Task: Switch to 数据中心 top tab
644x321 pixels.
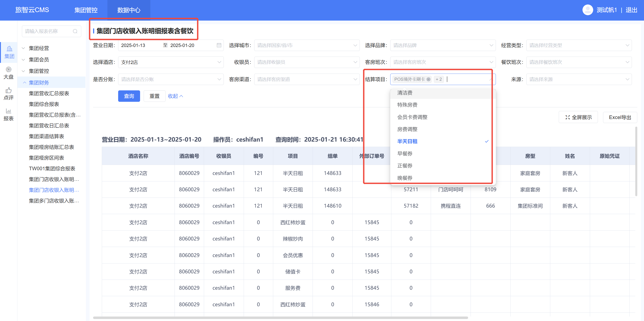Action: click(x=129, y=10)
